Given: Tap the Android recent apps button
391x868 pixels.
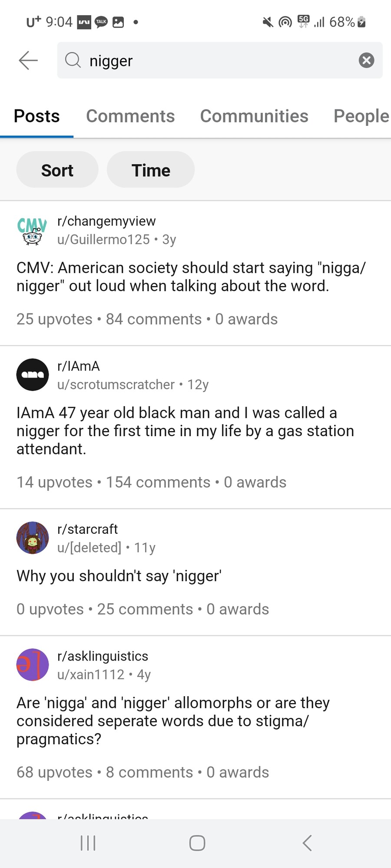Looking at the screenshot, I should (88, 843).
